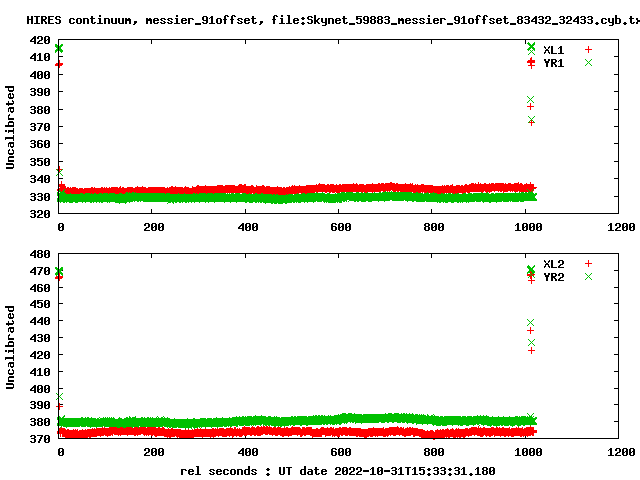This screenshot has height=480, width=640.
Task: Click the 'rel seconds : UT date' axis caption
Action: tap(338, 471)
